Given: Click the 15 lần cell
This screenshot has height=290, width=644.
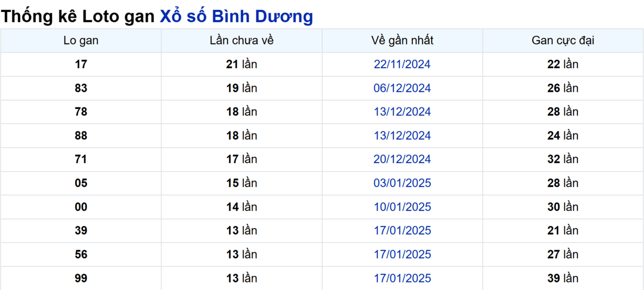Looking at the screenshot, I should (x=241, y=183).
